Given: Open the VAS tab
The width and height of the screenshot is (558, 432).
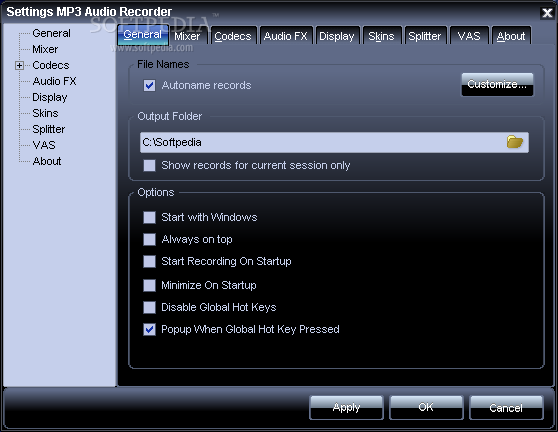Looking at the screenshot, I should click(x=469, y=36).
